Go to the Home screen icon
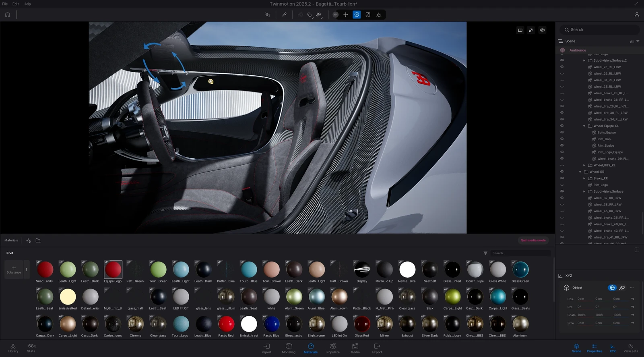The height and width of the screenshot is (357, 644). pos(8,15)
